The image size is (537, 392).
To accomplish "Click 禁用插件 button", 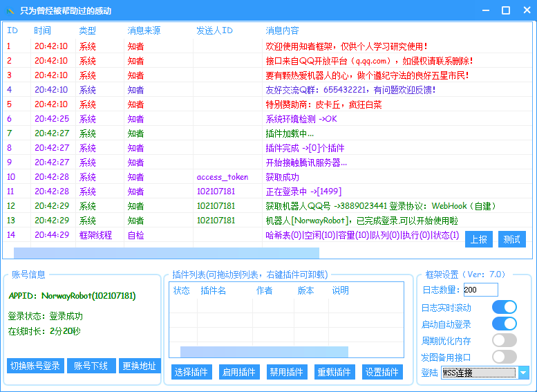I will pos(287,372).
